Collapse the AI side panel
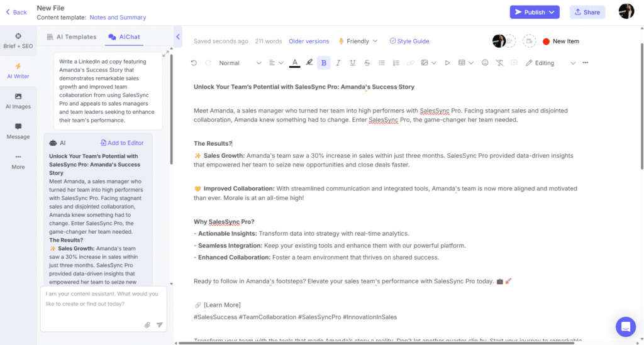The width and height of the screenshot is (644, 345). point(178,36)
